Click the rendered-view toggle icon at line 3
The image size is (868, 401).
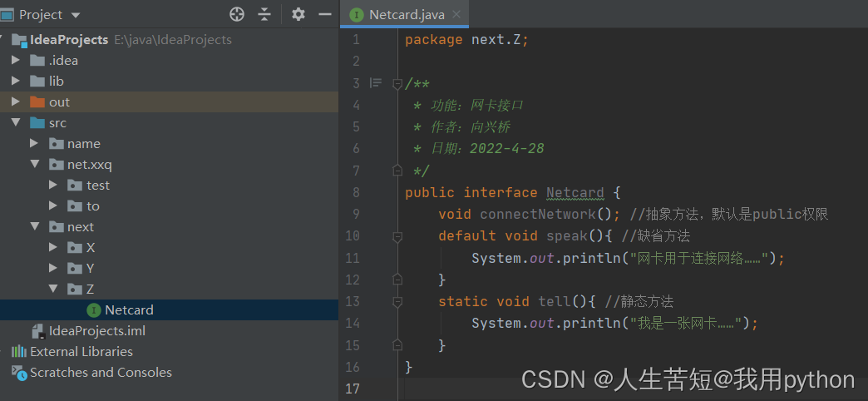pyautogui.click(x=376, y=84)
